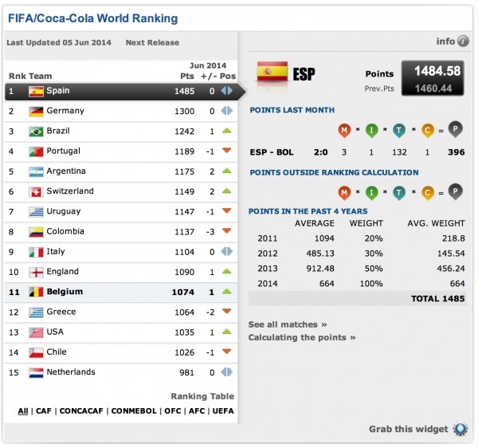The width and height of the screenshot is (478, 448).
Task: Click the Next Release label
Action: point(152,42)
